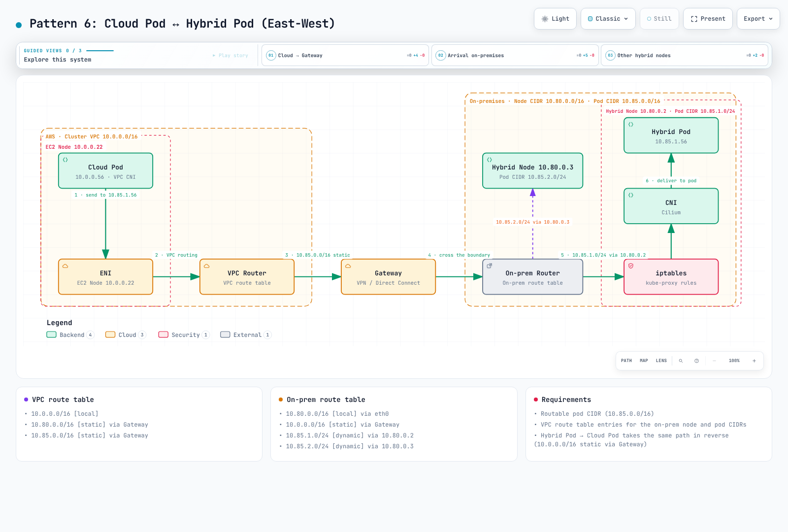Toggle Backend category in the legend
788x532 pixels.
(70, 335)
